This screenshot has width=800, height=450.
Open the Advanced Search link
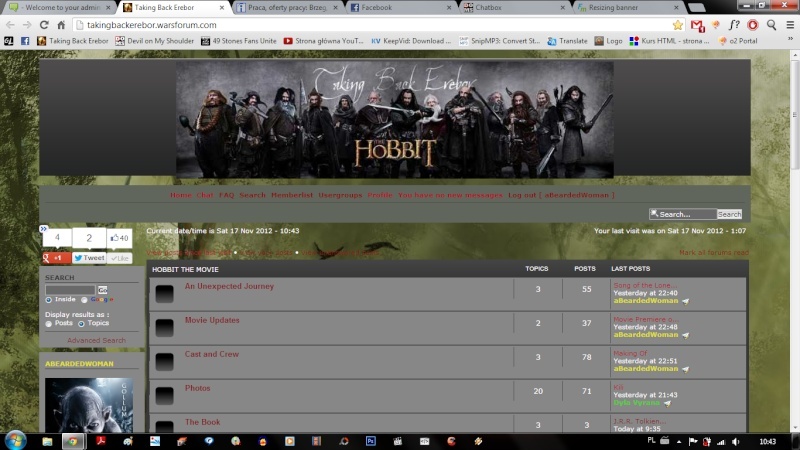click(96, 340)
